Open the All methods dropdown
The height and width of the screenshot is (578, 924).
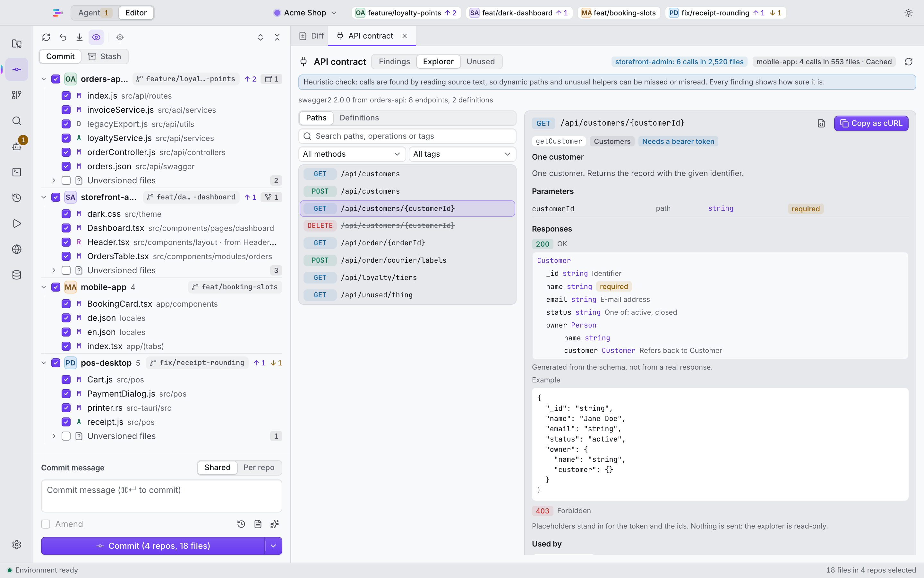[352, 154]
